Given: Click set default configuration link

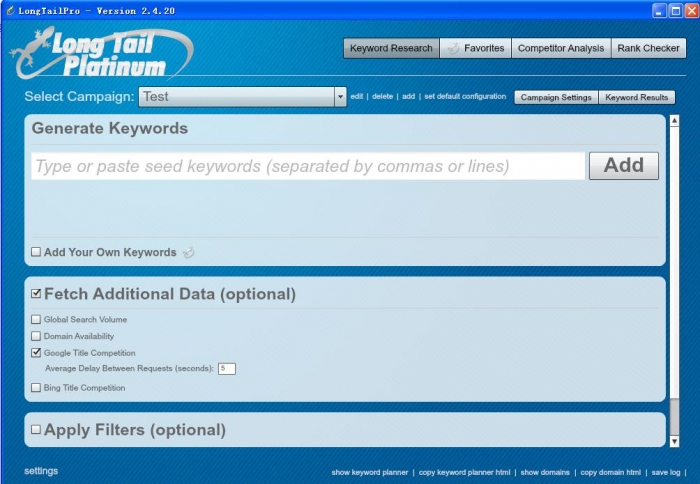Looking at the screenshot, I should (x=465, y=96).
